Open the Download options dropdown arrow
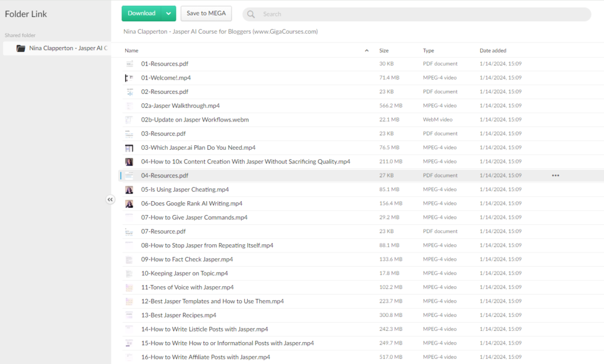Viewport: 604px width, 364px height. pyautogui.click(x=169, y=13)
